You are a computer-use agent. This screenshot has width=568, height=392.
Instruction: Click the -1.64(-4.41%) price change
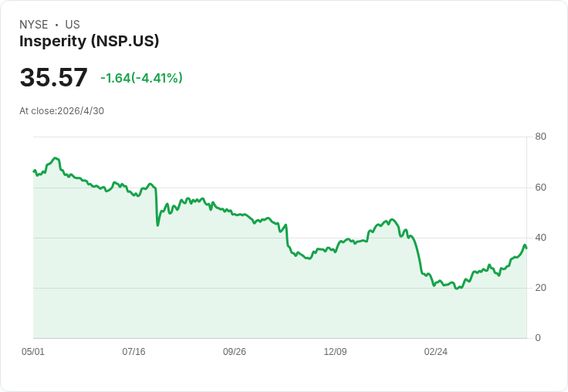coord(141,78)
